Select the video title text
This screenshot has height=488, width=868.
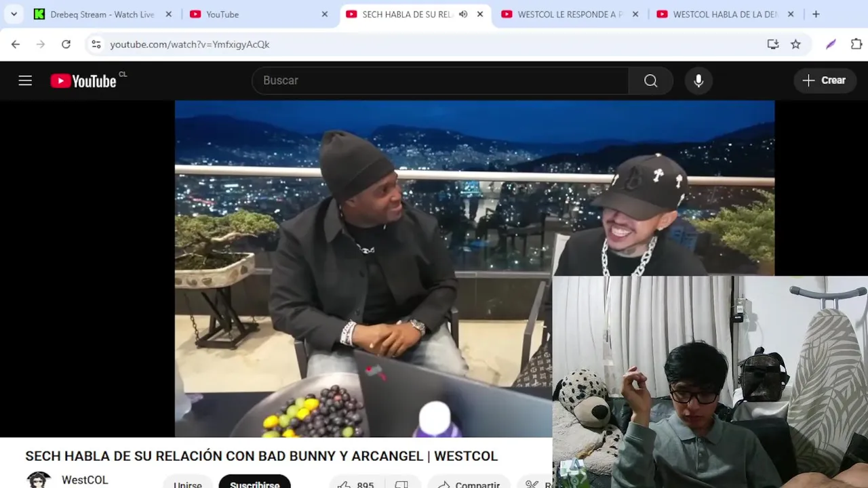pos(262,456)
